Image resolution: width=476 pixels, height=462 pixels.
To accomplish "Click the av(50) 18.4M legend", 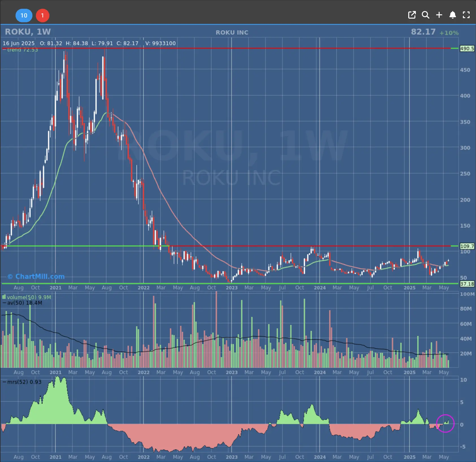I will 22,303.
